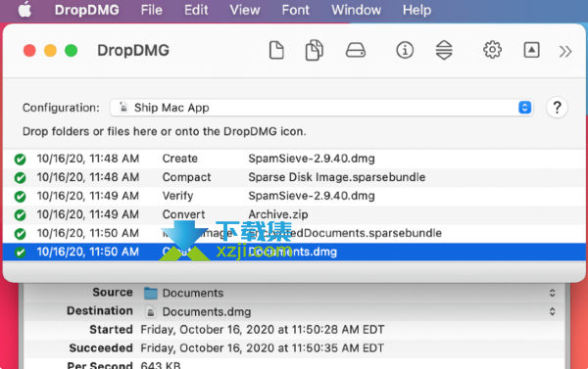Image resolution: width=588 pixels, height=369 pixels.
Task: Click green success icon on Verify row
Action: click(x=20, y=197)
